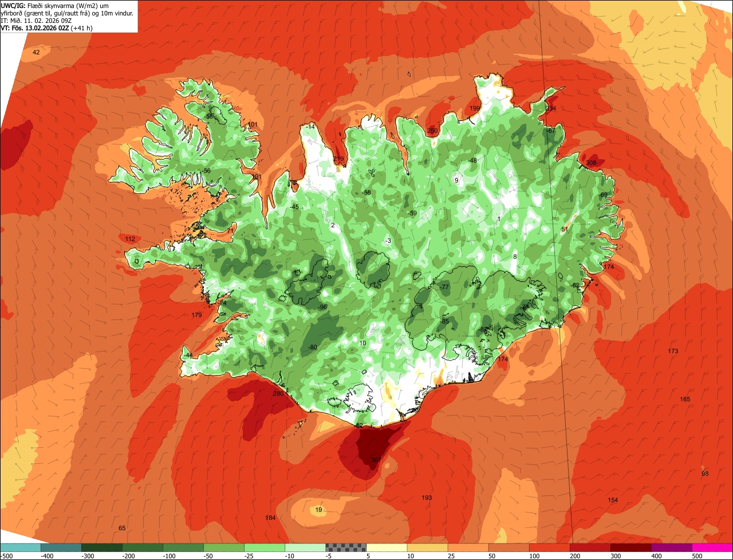This screenshot has width=733, height=560.
Task: Click the map value '42' in the northwest ocean
Action: [36, 52]
